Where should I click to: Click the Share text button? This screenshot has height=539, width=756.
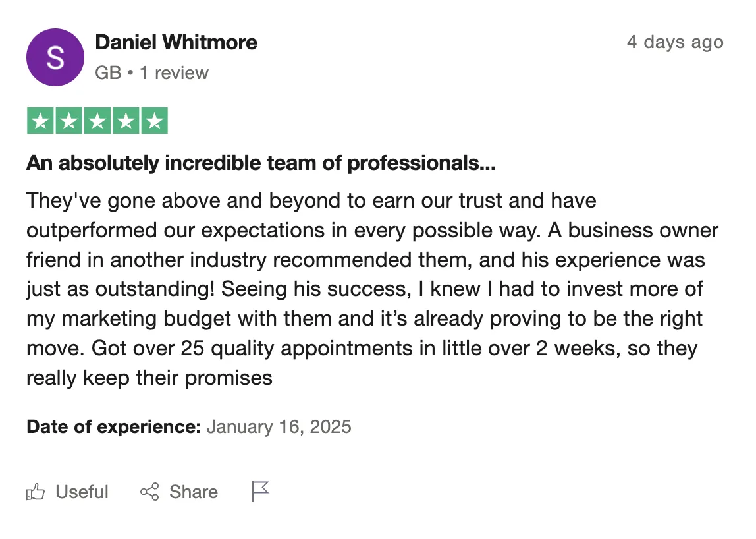point(194,492)
